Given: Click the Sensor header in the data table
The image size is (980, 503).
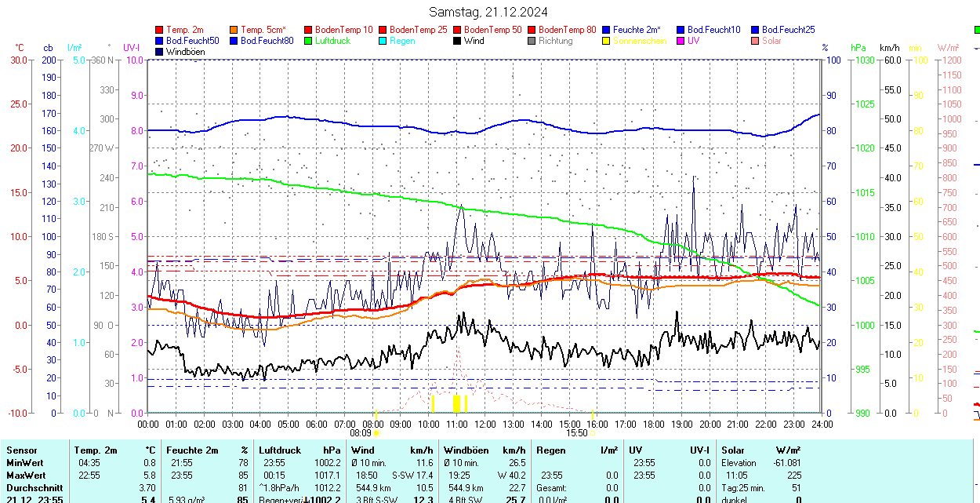Looking at the screenshot, I should pyautogui.click(x=21, y=450).
